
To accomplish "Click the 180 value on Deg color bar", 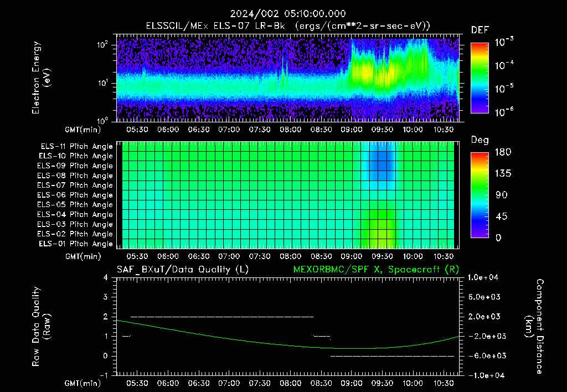I will pos(503,152).
